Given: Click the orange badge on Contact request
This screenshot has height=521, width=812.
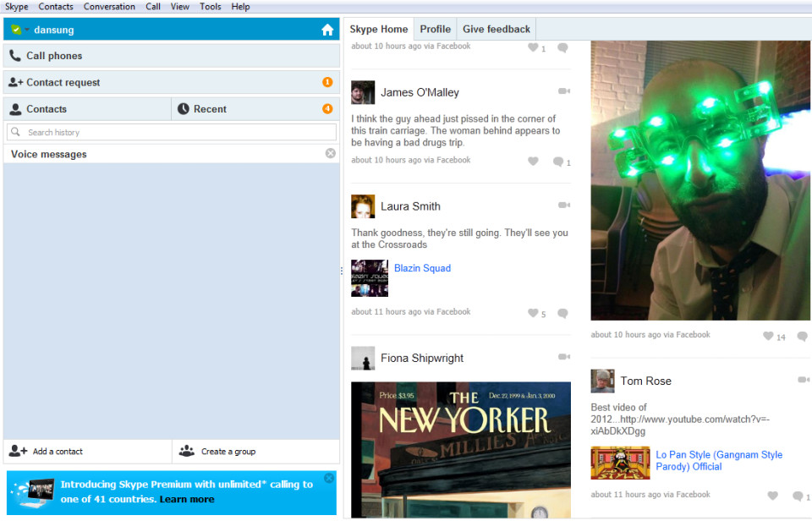Looking at the screenshot, I should pyautogui.click(x=327, y=82).
